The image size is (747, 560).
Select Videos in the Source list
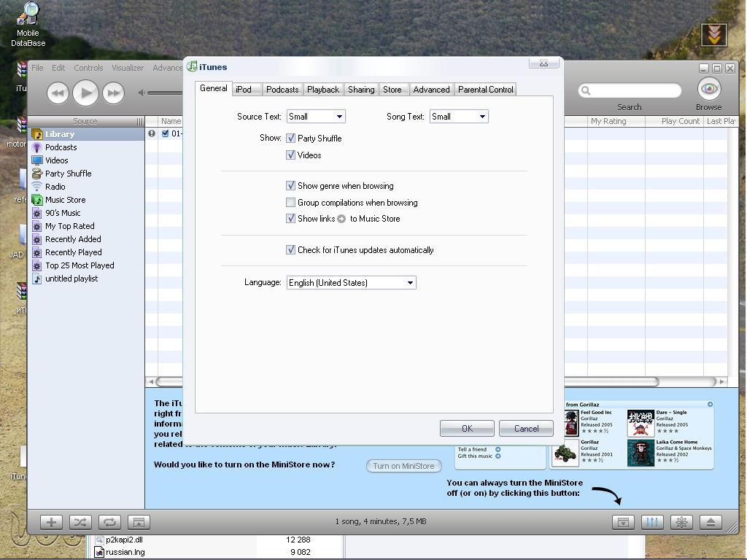[86, 160]
